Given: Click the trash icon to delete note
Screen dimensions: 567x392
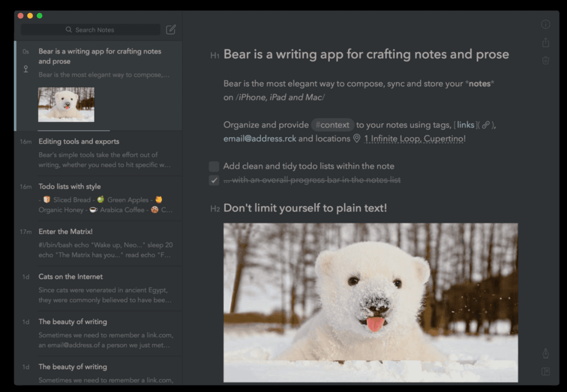Looking at the screenshot, I should (545, 60).
